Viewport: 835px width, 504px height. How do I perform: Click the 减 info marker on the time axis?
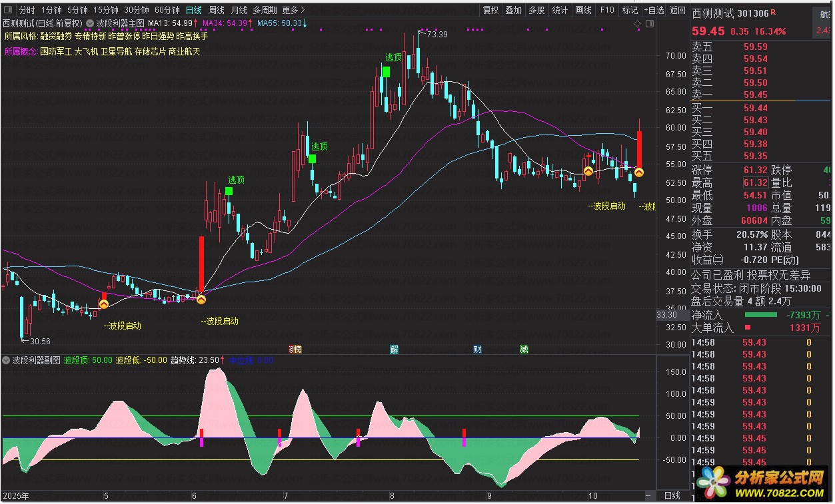524,349
